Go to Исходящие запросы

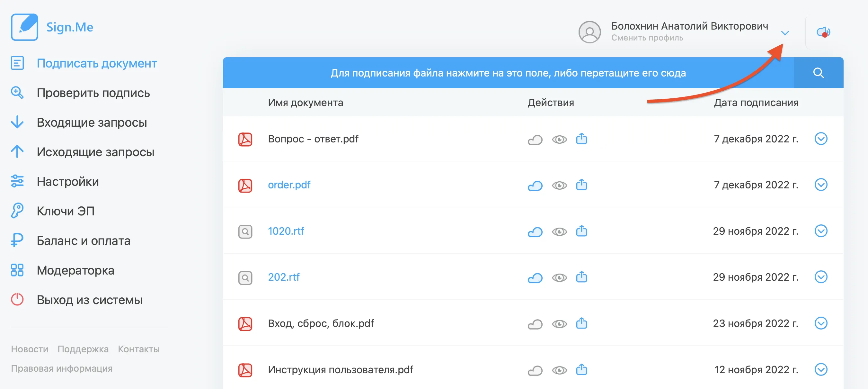[x=95, y=152]
